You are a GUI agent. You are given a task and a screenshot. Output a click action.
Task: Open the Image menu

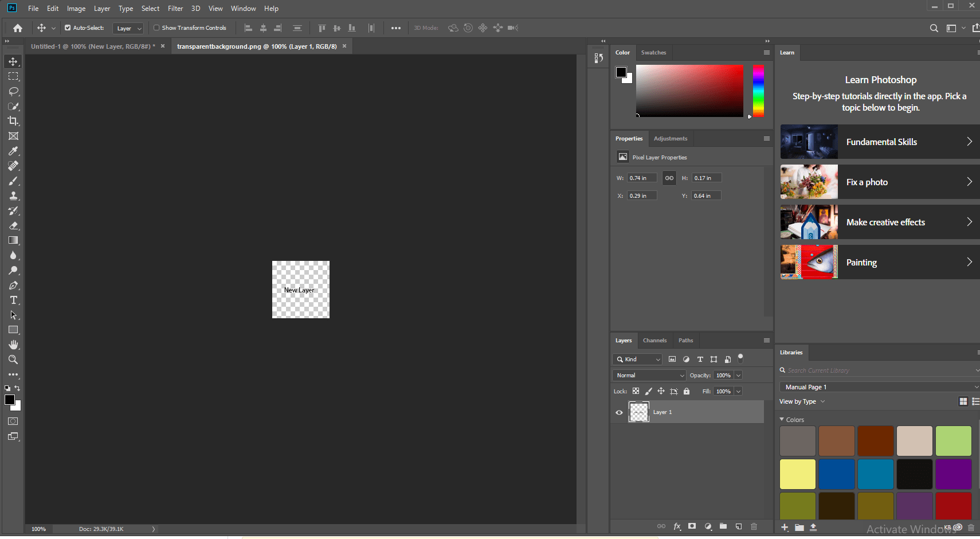click(76, 9)
